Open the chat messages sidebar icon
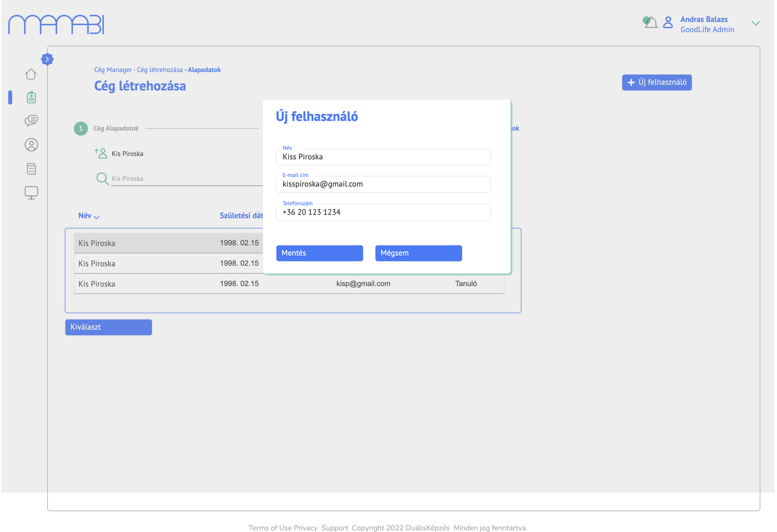This screenshot has width=777, height=532. pos(31,120)
